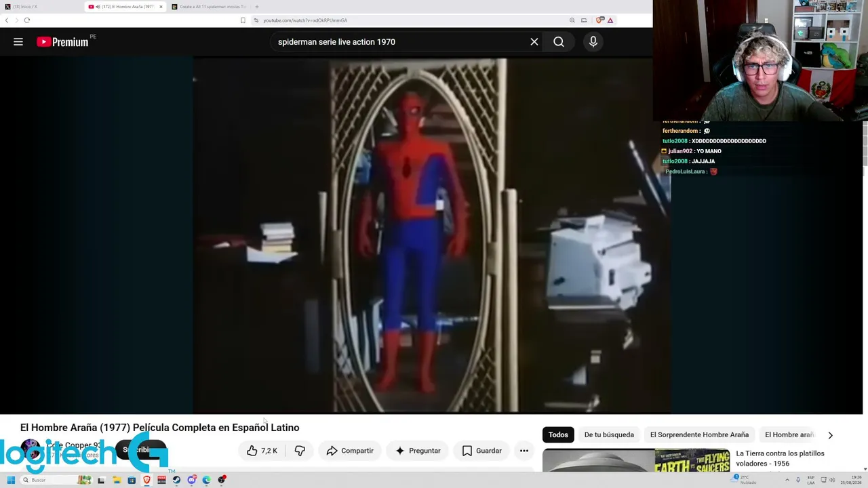
Task: Go back in browser history
Action: coord(7,20)
